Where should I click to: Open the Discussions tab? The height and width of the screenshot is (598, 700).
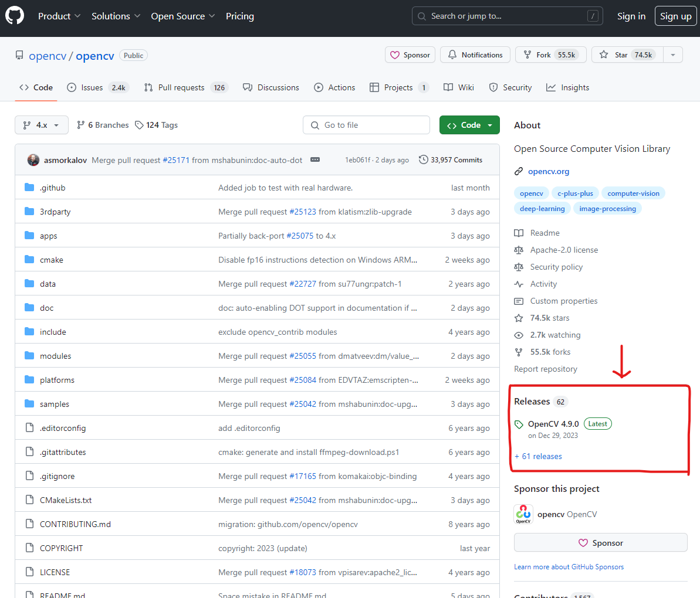point(271,87)
